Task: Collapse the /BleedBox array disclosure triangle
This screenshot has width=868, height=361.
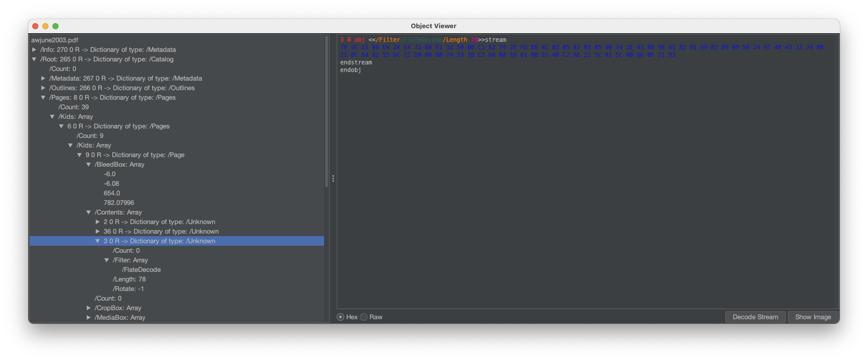Action: (89, 165)
